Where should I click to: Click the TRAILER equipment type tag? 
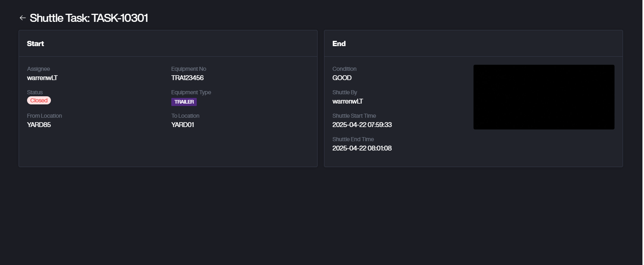click(x=184, y=102)
